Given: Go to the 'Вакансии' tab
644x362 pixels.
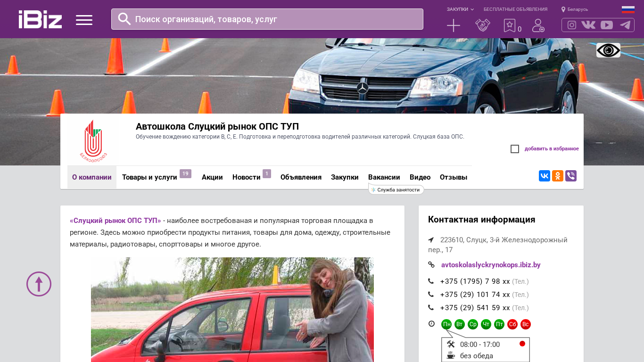Looking at the screenshot, I should pyautogui.click(x=384, y=177).
